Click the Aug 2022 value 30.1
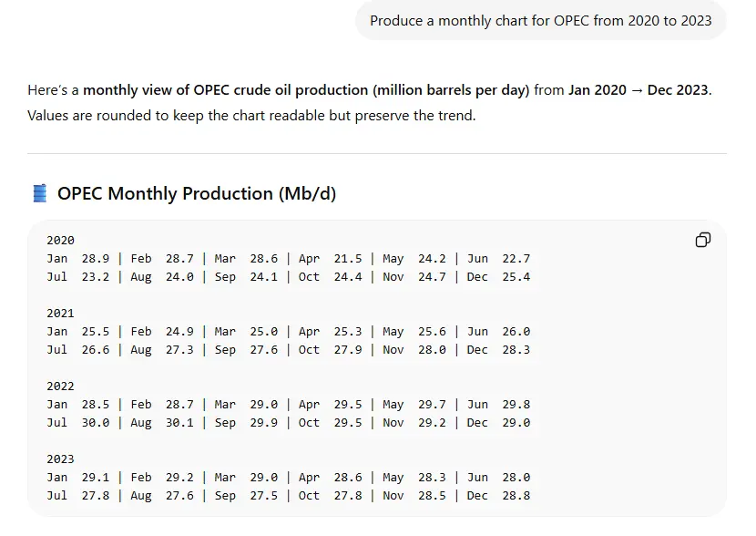 point(179,423)
